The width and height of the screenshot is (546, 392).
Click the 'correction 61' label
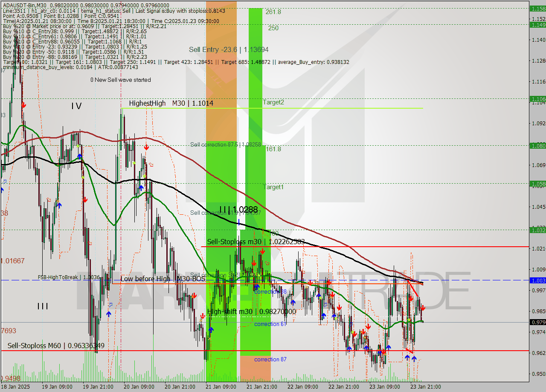pos(270,324)
